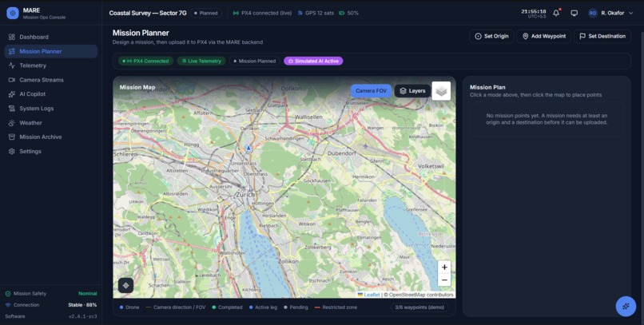Click the Weather sidebar icon
The height and width of the screenshot is (325, 644).
coord(11,123)
